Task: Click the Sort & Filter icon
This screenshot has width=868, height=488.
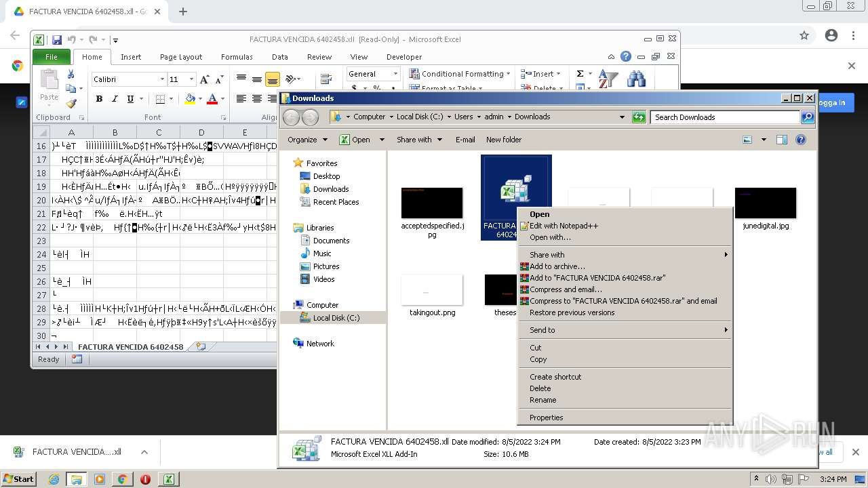Action: [608, 79]
